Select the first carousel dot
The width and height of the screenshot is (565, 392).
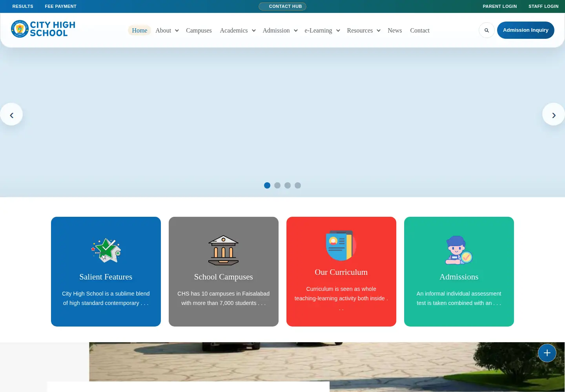pyautogui.click(x=267, y=185)
